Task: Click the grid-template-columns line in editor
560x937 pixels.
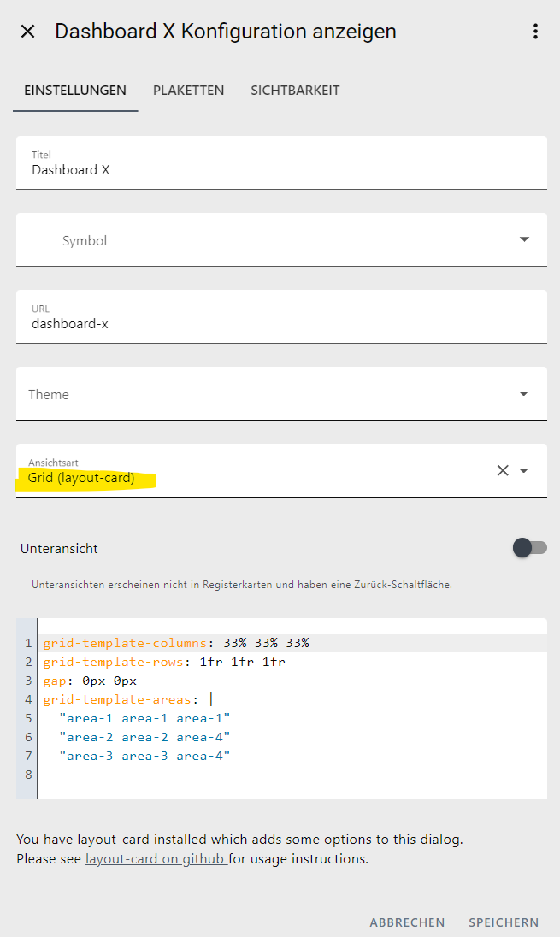Action: (176, 643)
